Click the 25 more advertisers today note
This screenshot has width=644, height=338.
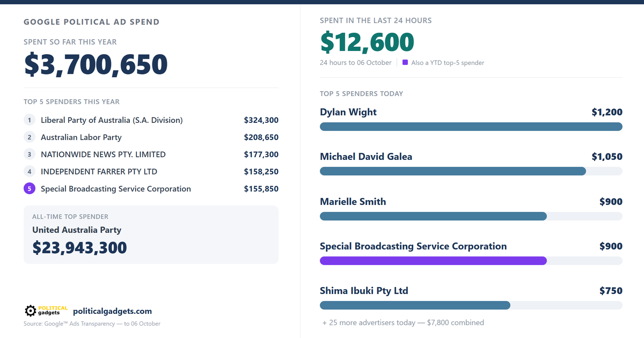[403, 322]
